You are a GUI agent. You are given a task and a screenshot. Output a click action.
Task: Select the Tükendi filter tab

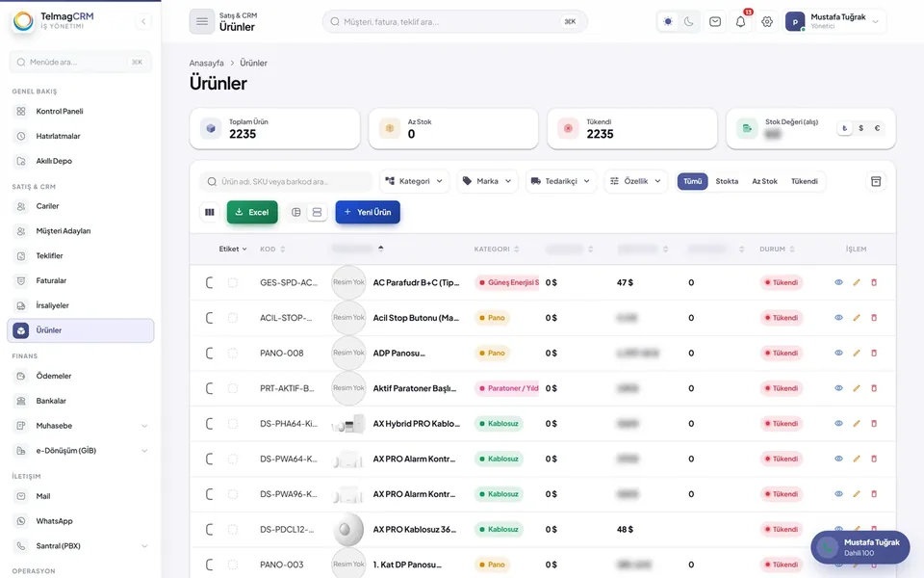coord(805,181)
